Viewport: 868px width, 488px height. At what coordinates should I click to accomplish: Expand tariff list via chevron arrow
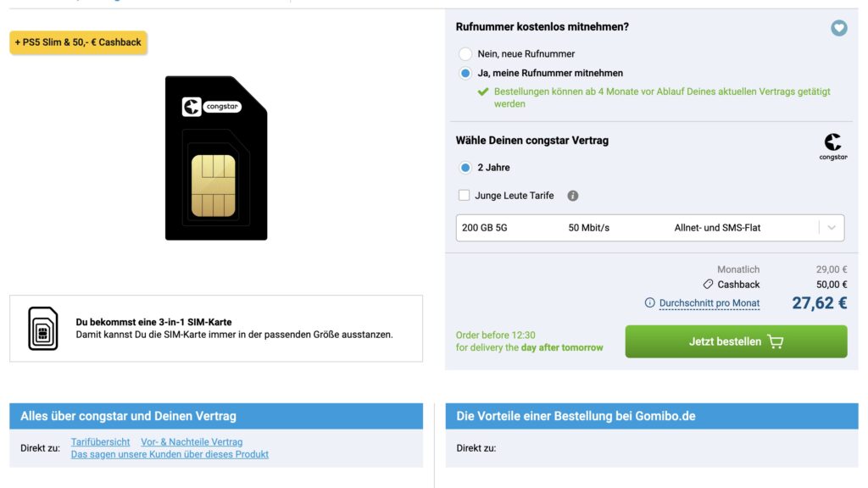832,228
